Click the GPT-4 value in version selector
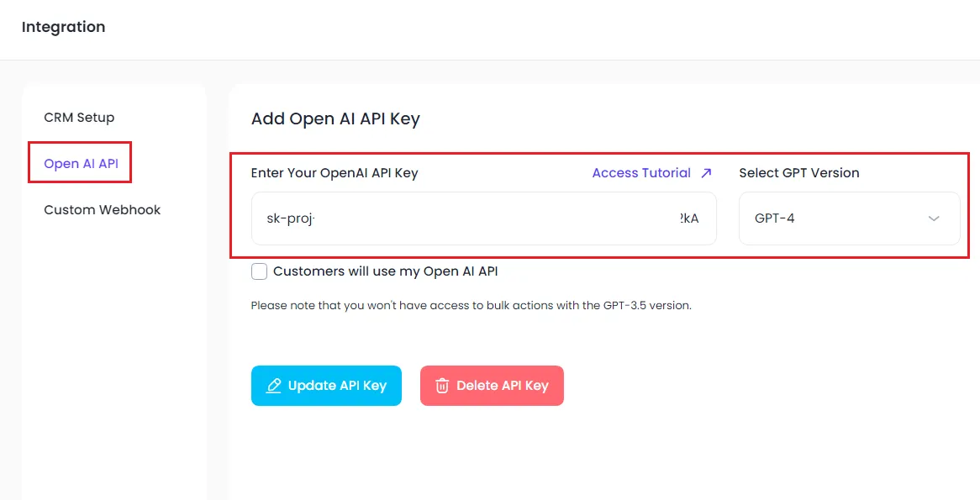This screenshot has height=500, width=980. click(x=774, y=218)
